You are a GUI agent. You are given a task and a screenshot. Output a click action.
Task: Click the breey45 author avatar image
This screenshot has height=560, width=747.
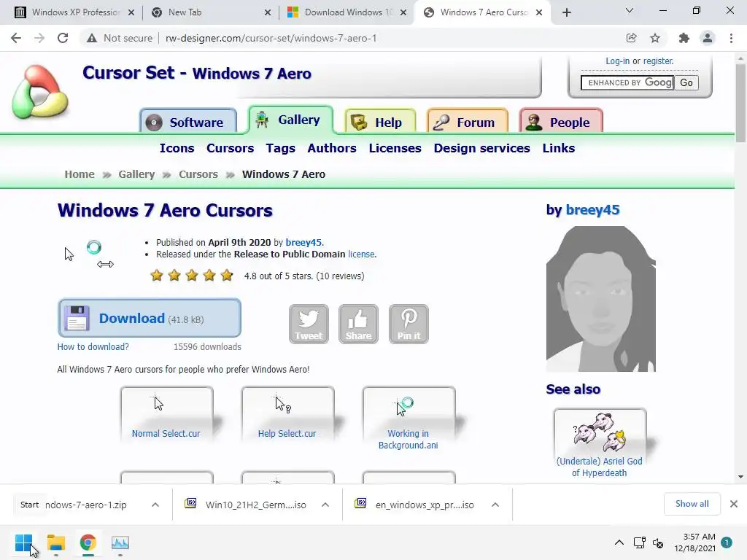tap(601, 298)
